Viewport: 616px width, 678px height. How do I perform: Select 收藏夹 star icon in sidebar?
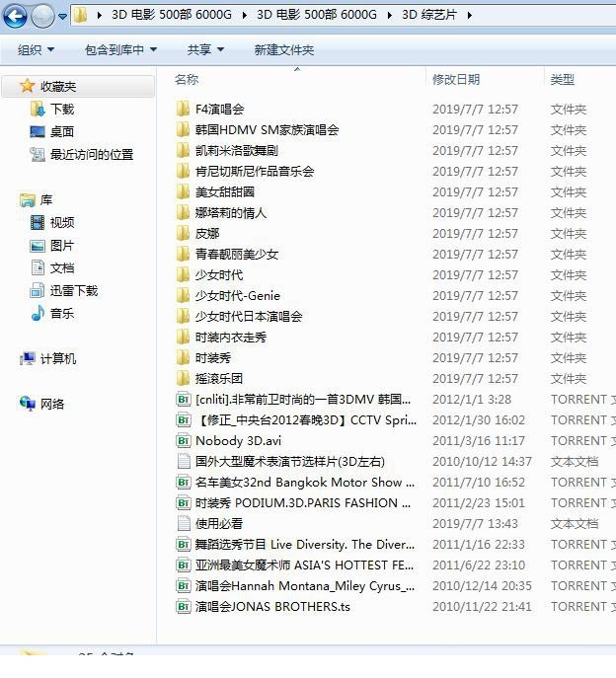[27, 86]
